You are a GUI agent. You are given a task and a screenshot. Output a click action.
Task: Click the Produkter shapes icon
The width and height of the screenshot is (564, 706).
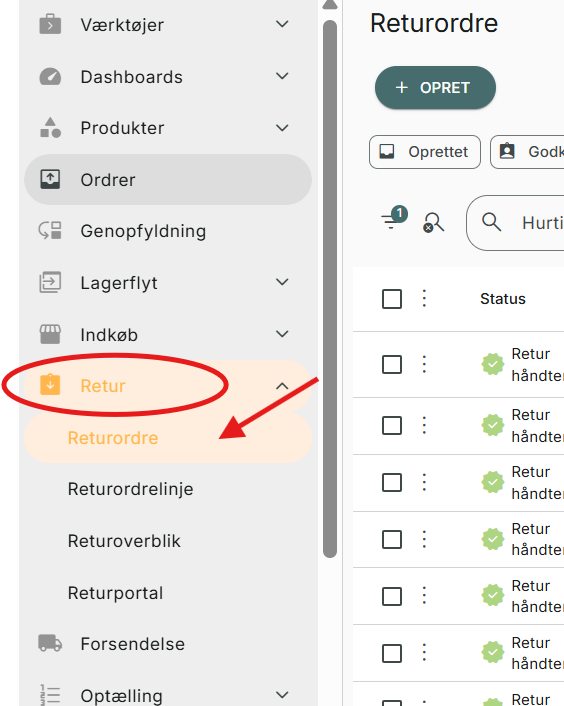coord(50,128)
